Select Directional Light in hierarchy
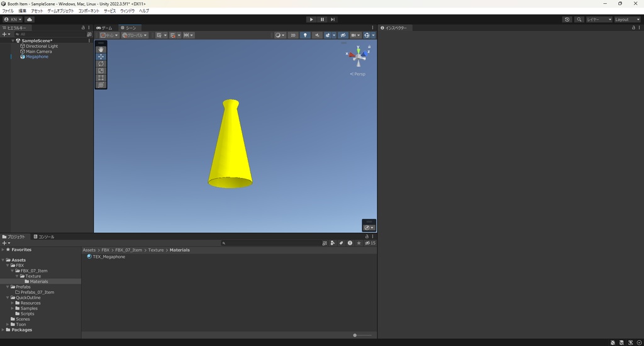Viewport: 644px width, 346px height. pyautogui.click(x=42, y=46)
